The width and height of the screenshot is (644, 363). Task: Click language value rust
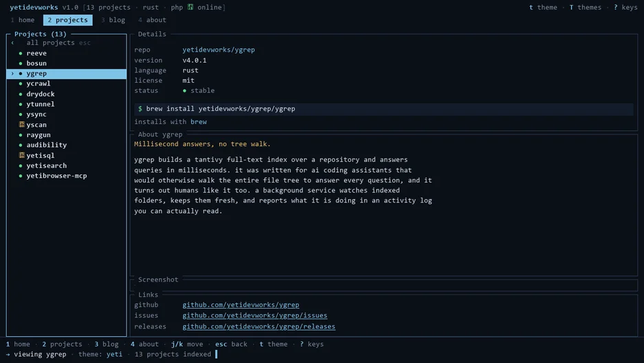pyautogui.click(x=190, y=70)
